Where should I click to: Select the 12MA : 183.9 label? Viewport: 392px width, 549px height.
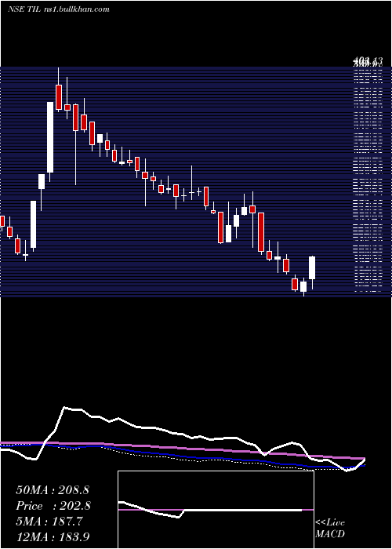coord(54,536)
